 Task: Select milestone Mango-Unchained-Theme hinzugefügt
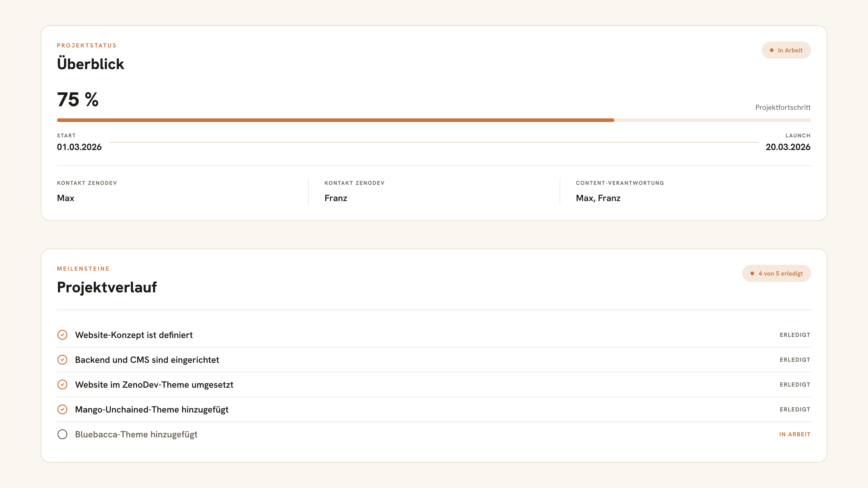click(x=152, y=410)
